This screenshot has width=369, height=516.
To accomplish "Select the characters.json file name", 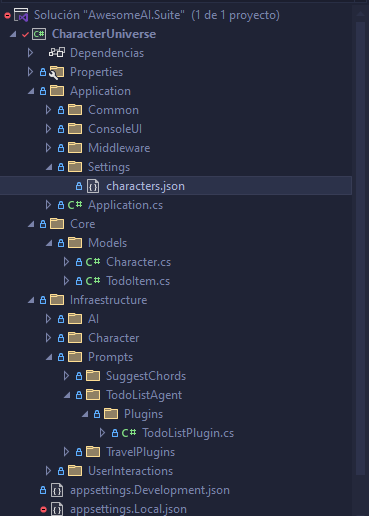I will pos(145,186).
